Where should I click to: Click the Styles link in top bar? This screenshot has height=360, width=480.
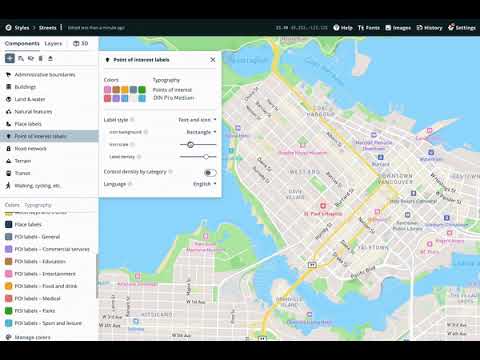(x=22, y=28)
